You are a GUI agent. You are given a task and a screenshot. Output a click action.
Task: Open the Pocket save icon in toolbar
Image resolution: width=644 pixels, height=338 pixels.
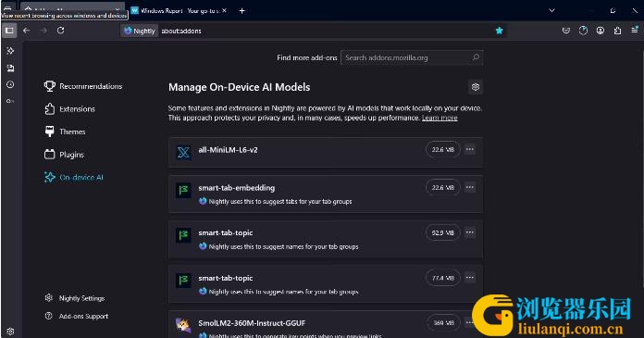tap(566, 31)
